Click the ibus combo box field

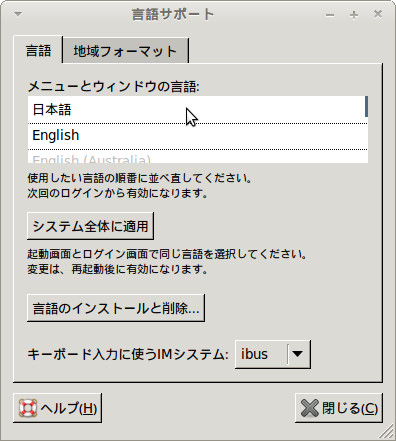tap(273, 354)
